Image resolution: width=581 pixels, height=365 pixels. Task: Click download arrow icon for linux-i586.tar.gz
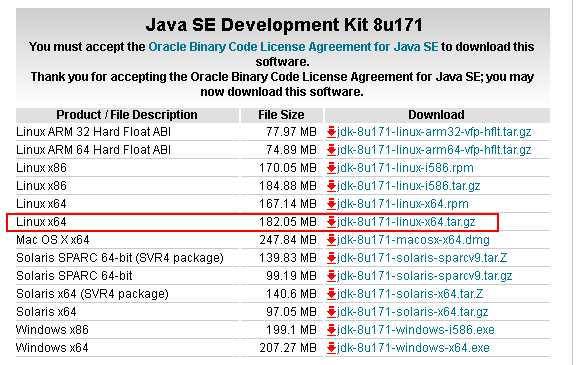[x=331, y=186]
